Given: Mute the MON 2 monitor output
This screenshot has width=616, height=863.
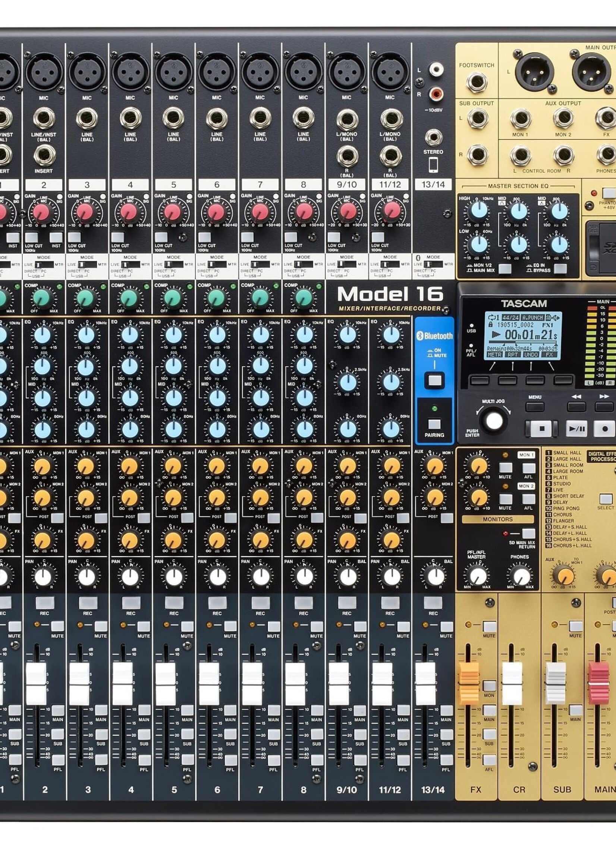Looking at the screenshot, I should (x=505, y=499).
